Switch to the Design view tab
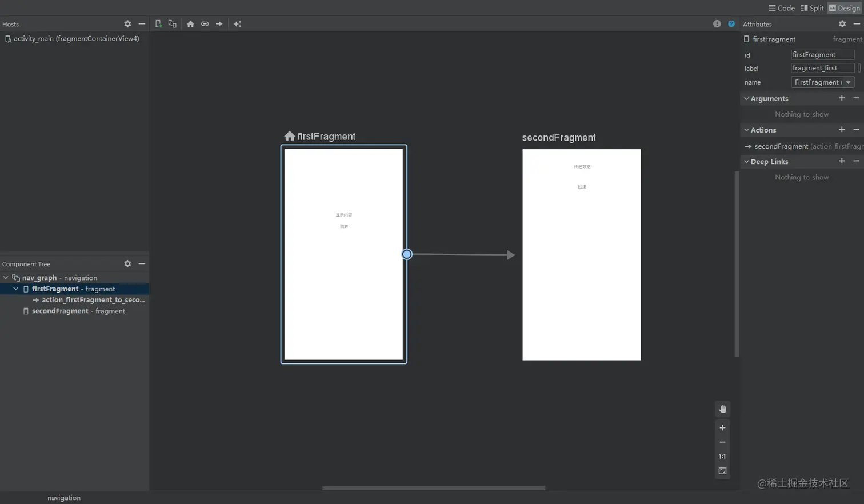Image resolution: width=864 pixels, height=504 pixels. click(844, 8)
